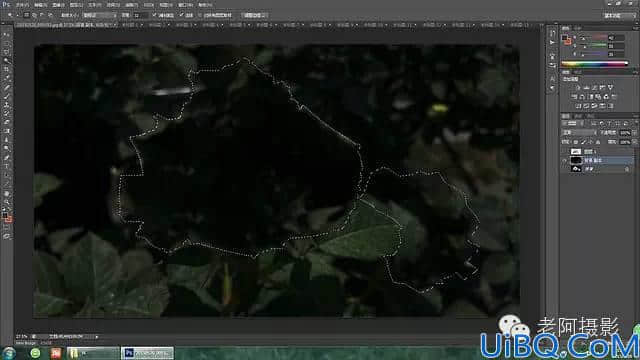
Task: Click the Photoshop button in the Windows taskbar
Action: coord(147,353)
